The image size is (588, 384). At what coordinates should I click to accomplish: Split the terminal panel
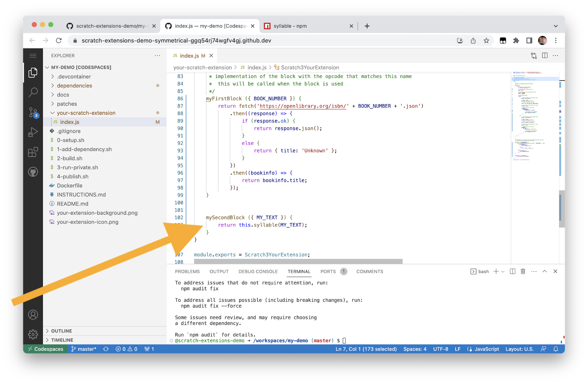(513, 271)
